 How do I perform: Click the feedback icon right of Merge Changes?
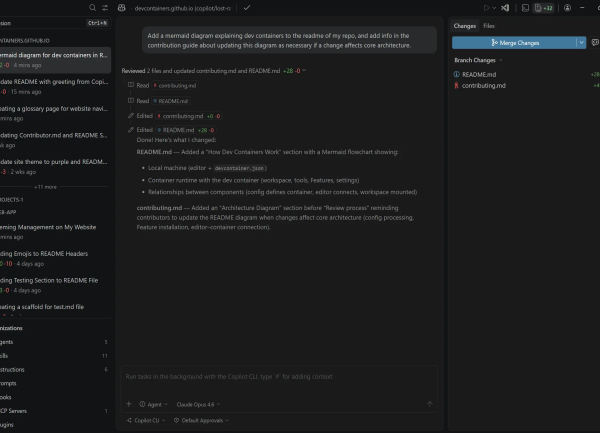(595, 43)
